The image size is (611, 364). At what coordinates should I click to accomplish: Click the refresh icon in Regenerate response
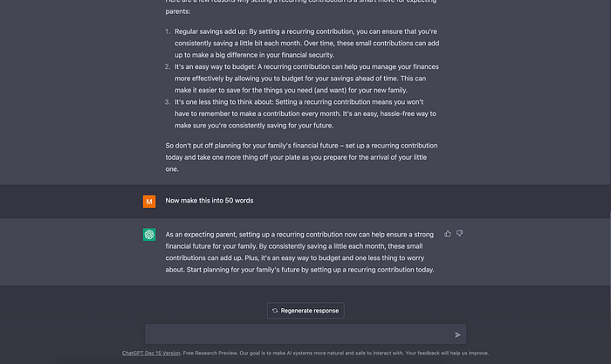[x=275, y=311]
